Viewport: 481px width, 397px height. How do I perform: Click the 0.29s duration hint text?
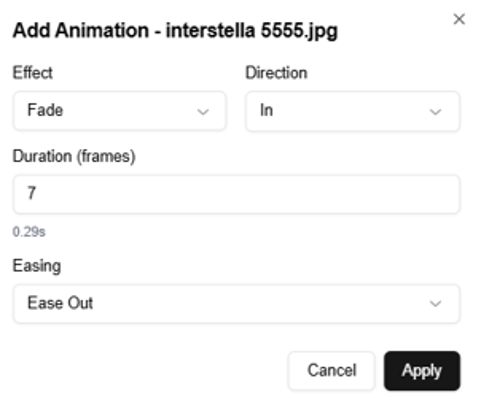(x=29, y=232)
